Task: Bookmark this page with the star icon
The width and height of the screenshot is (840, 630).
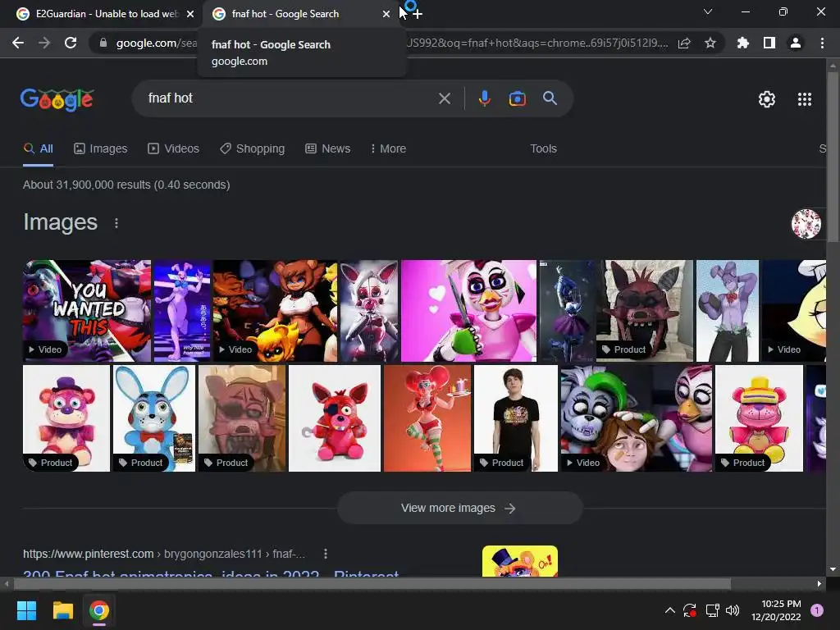Action: coord(710,43)
